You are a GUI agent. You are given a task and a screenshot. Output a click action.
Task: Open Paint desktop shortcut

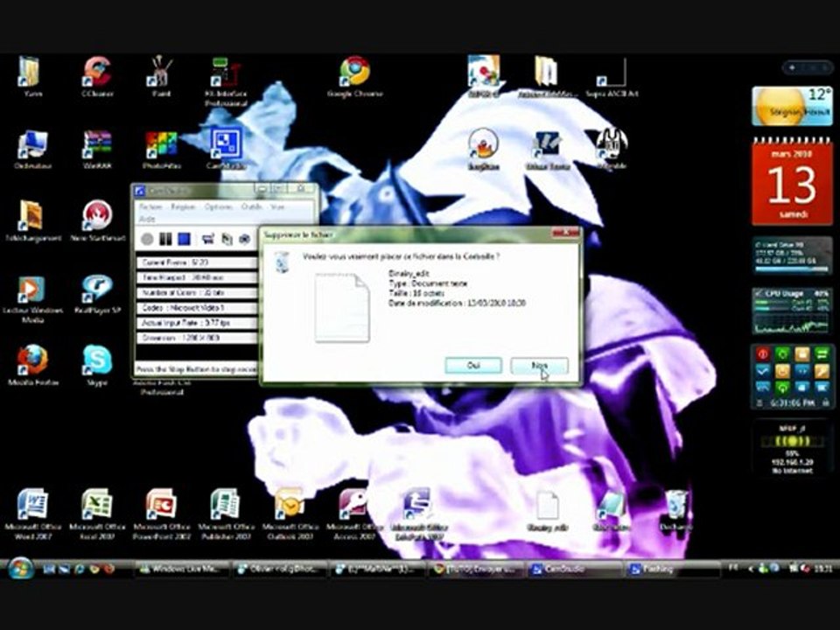pyautogui.click(x=161, y=77)
